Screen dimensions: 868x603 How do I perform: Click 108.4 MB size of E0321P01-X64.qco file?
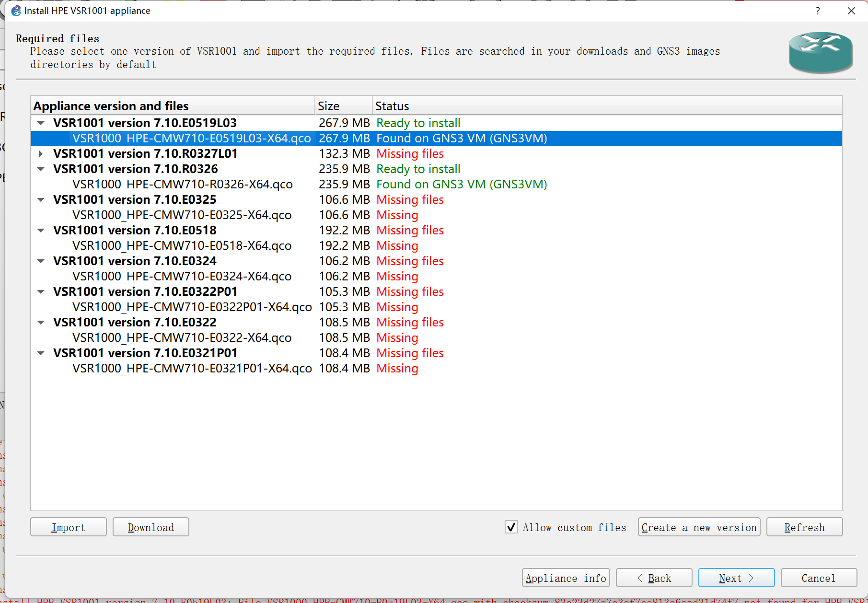(345, 369)
